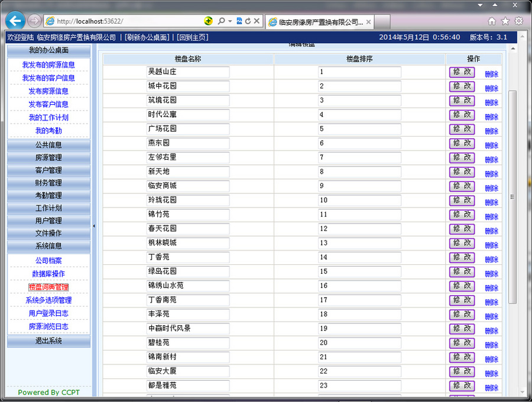The height and width of the screenshot is (402, 532).
Task: Click 修改 button for 时代公寓 row
Action: pos(462,115)
